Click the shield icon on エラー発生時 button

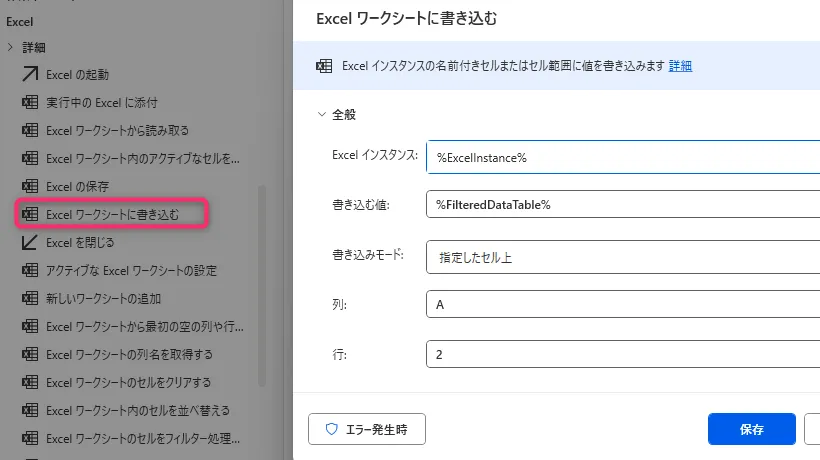(x=332, y=429)
